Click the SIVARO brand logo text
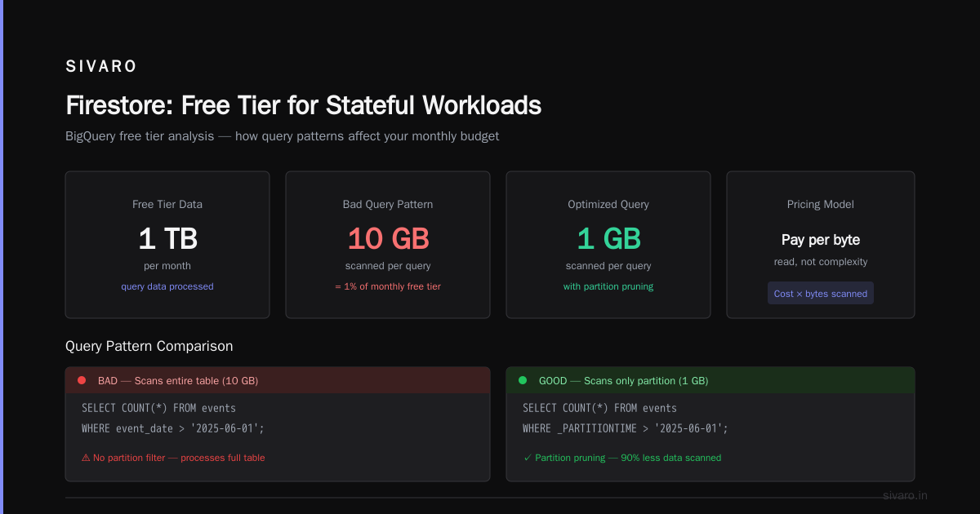Screen dimensions: 980x514 point(101,67)
